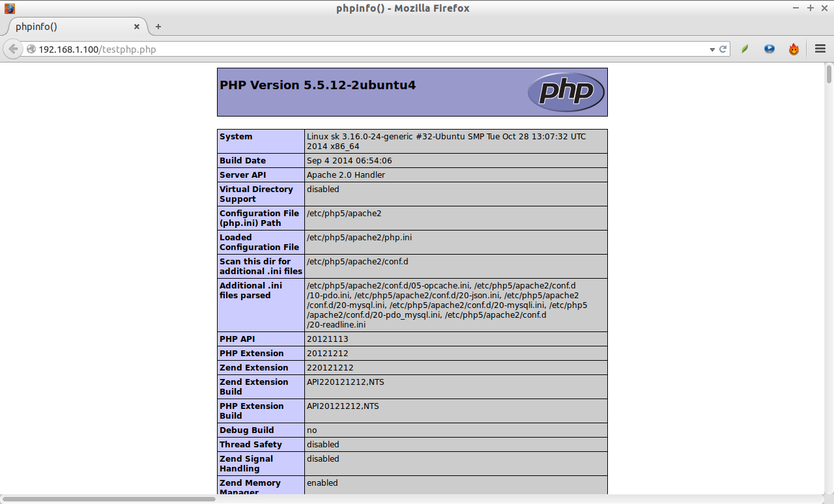Click the PHP logo link

pyautogui.click(x=566, y=92)
